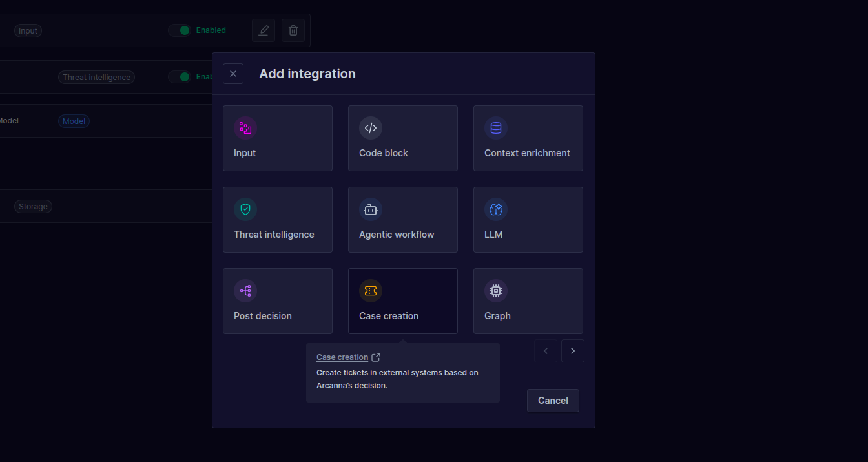This screenshot has width=868, height=462.
Task: Open external link icon beside Case creation
Action: [x=376, y=357]
